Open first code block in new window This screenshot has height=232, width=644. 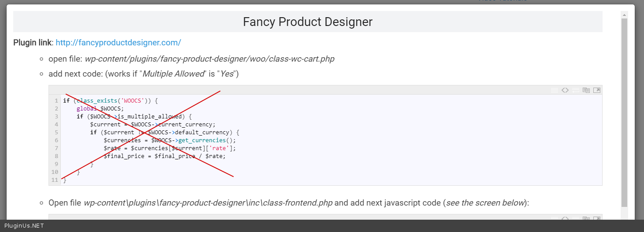[596, 90]
